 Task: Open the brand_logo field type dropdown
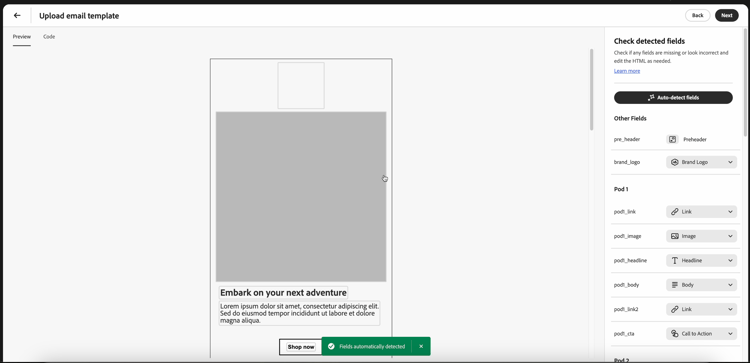[x=701, y=162]
